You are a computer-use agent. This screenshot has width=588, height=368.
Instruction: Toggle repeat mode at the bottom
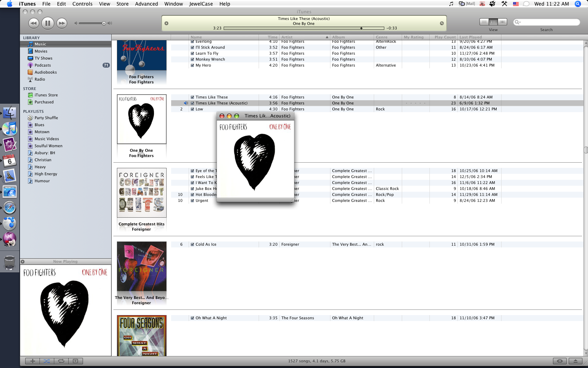61,361
